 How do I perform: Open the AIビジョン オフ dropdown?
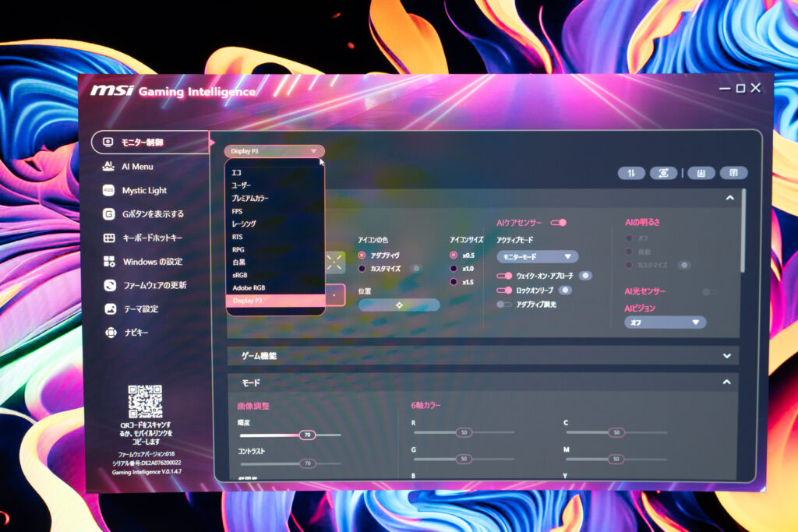tap(665, 322)
